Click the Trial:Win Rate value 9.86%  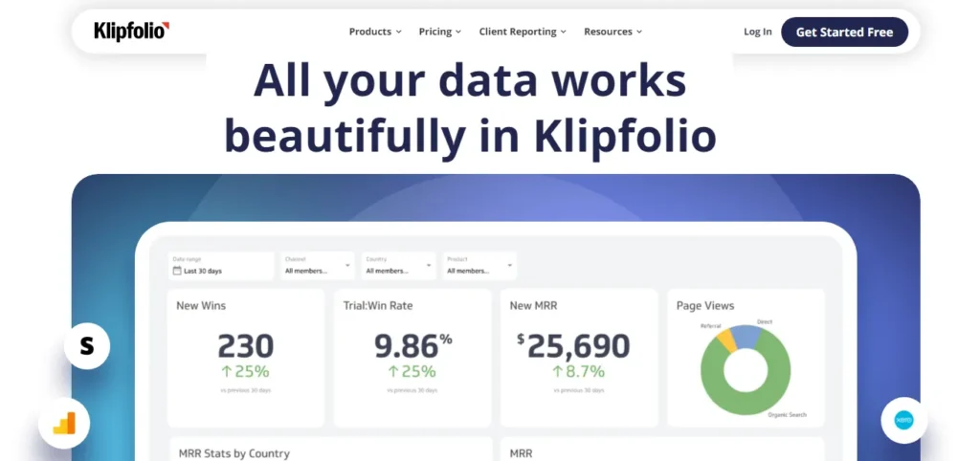(x=412, y=346)
